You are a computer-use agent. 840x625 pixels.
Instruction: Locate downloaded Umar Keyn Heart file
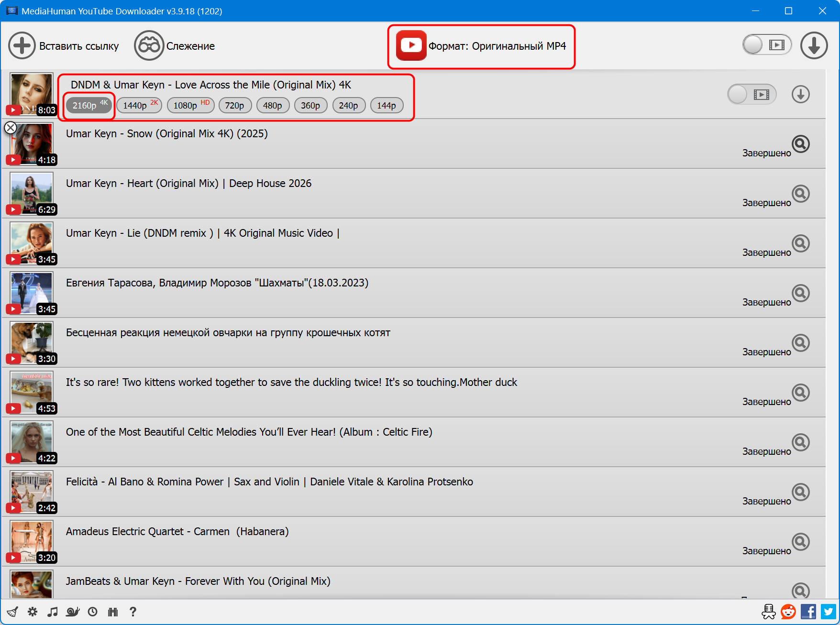tap(800, 194)
